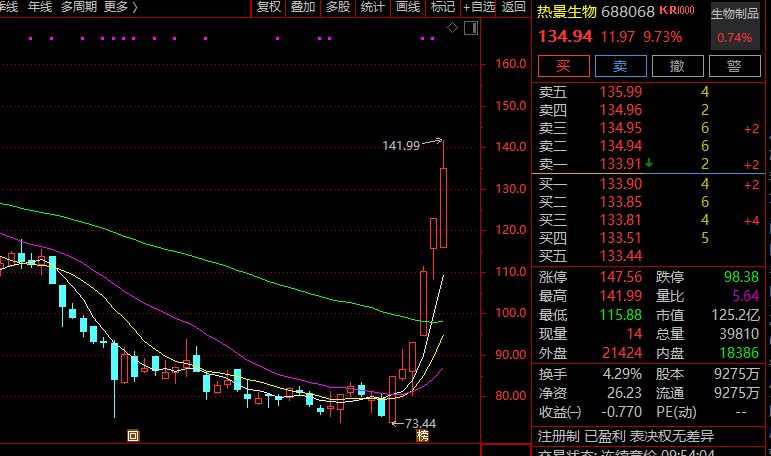The image size is (771, 456).
Task: Activate the 画线 drawing tool
Action: pyautogui.click(x=408, y=7)
